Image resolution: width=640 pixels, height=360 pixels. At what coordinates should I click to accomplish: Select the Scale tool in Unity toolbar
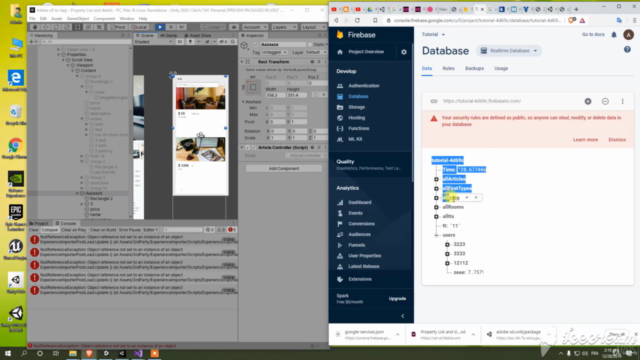(67, 27)
